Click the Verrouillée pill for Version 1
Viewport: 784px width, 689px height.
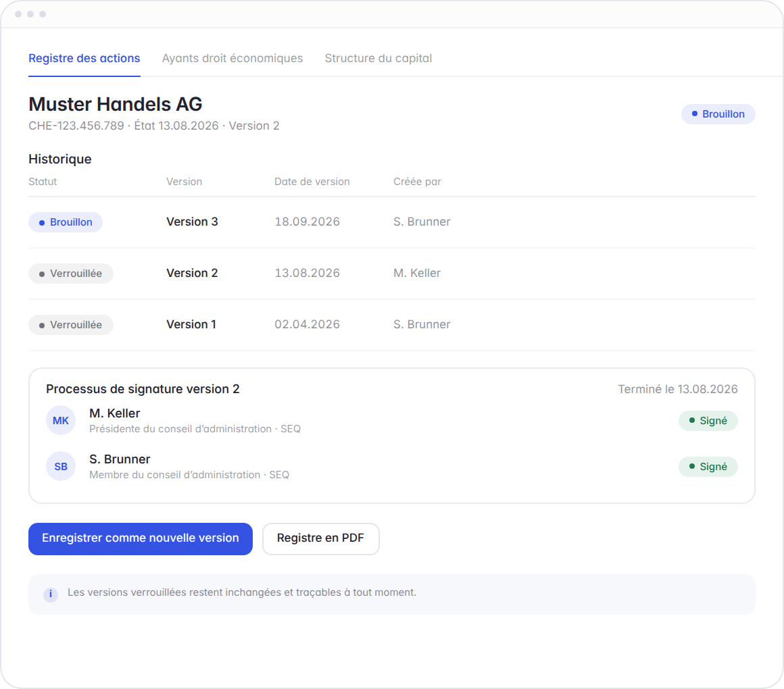point(70,325)
